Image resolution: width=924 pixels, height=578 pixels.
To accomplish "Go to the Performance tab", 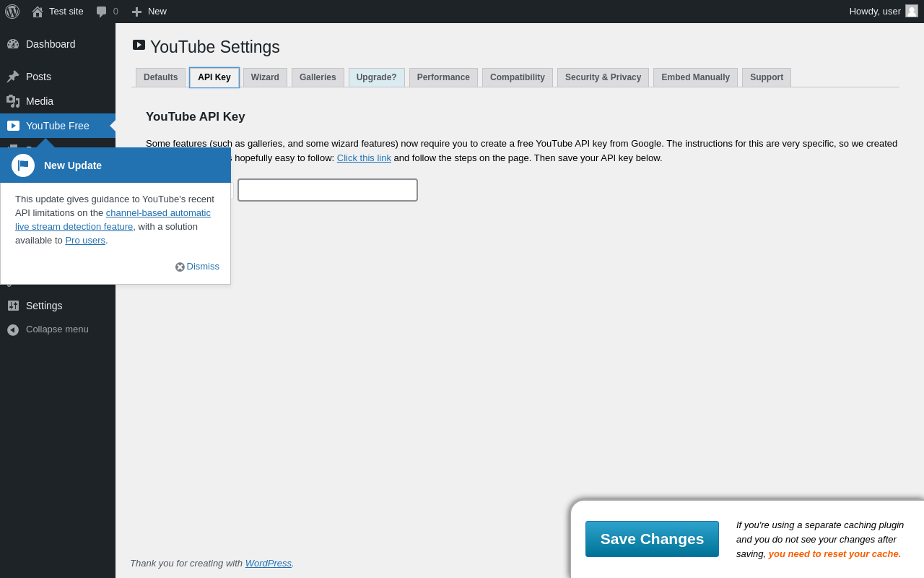I will tap(443, 77).
